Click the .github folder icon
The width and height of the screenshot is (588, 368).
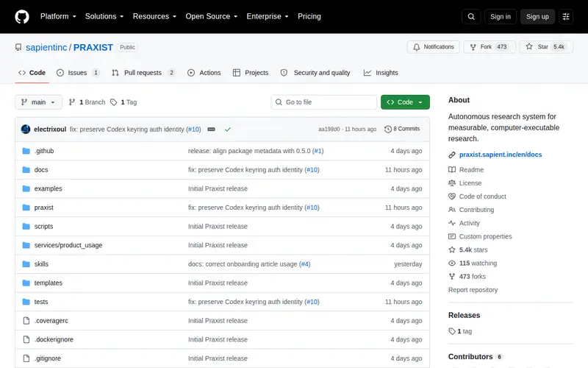(26, 151)
